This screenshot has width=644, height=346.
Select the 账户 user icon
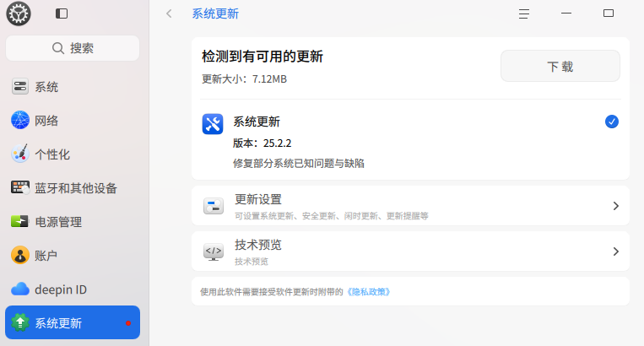[19, 256]
